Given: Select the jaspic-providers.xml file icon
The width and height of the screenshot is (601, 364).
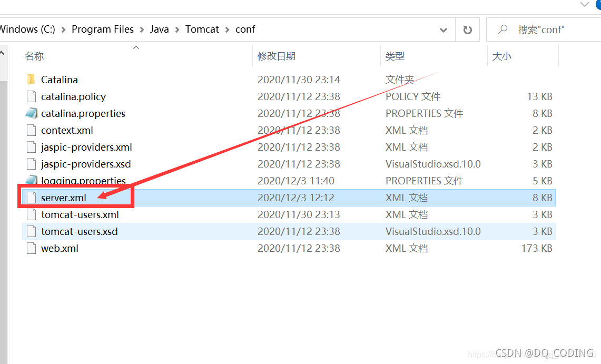Looking at the screenshot, I should coord(32,147).
